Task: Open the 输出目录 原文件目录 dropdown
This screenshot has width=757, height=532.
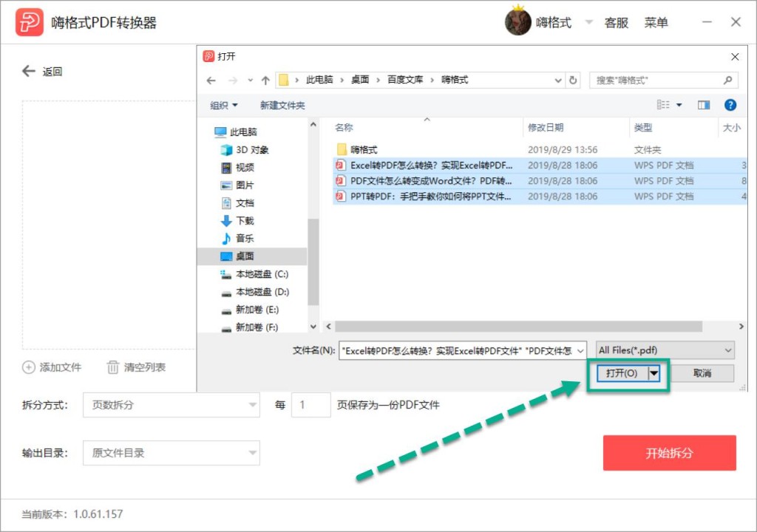Action: [172, 453]
